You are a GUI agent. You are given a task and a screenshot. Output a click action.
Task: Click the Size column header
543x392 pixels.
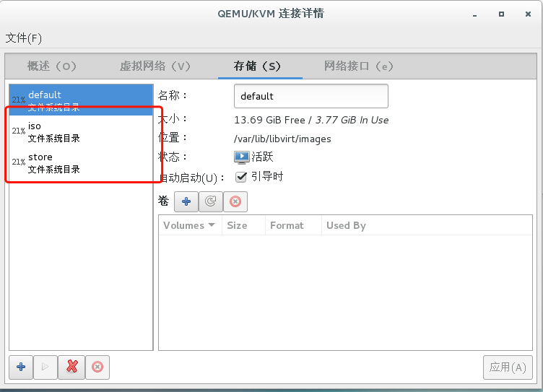(243, 225)
